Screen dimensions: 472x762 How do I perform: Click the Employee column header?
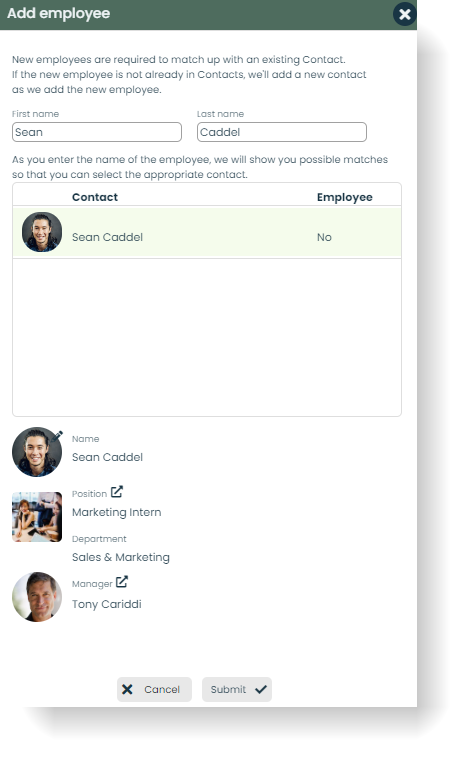click(x=345, y=197)
